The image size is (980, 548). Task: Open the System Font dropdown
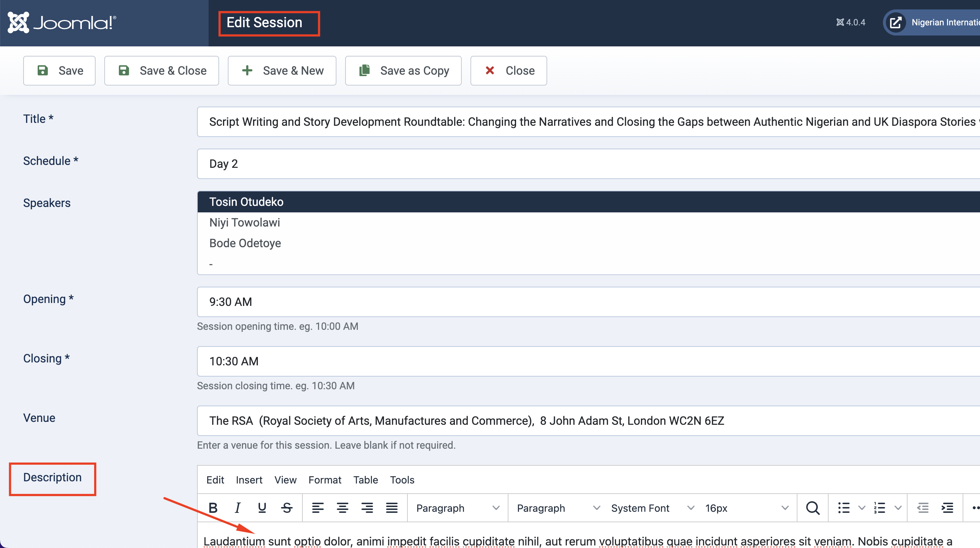653,508
